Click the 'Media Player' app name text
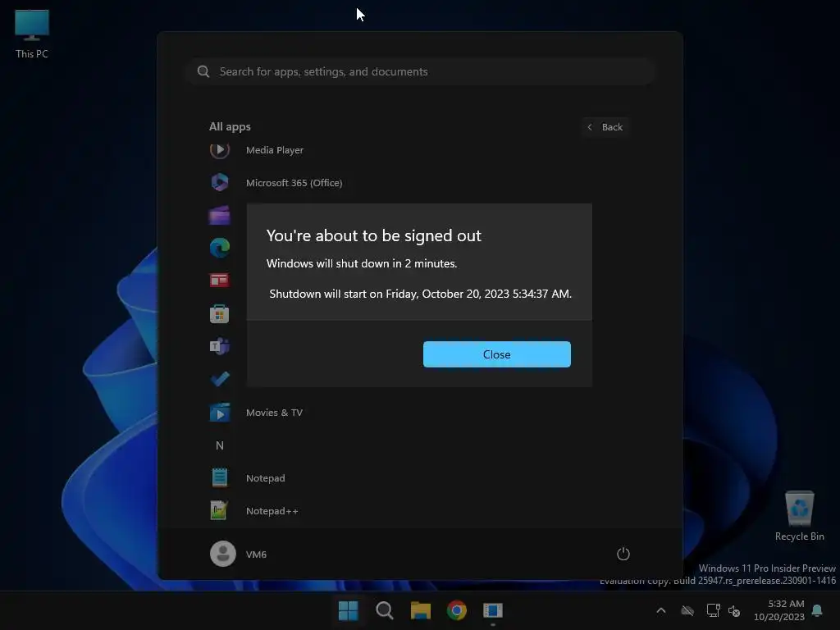This screenshot has height=630, width=840. click(275, 150)
